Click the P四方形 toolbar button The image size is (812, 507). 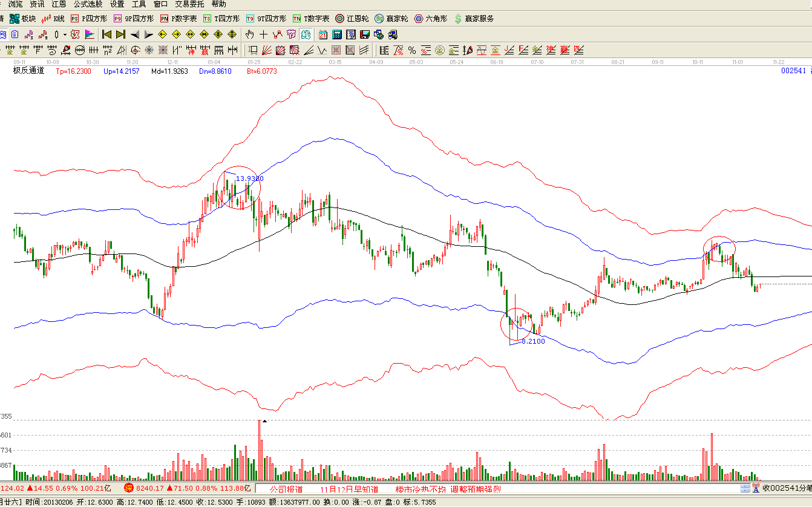coord(87,19)
